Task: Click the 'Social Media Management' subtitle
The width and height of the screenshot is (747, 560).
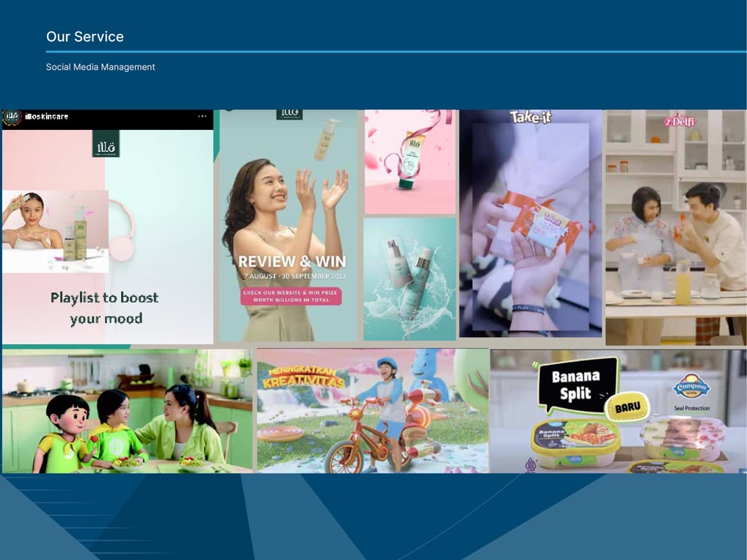Action: [x=101, y=68]
